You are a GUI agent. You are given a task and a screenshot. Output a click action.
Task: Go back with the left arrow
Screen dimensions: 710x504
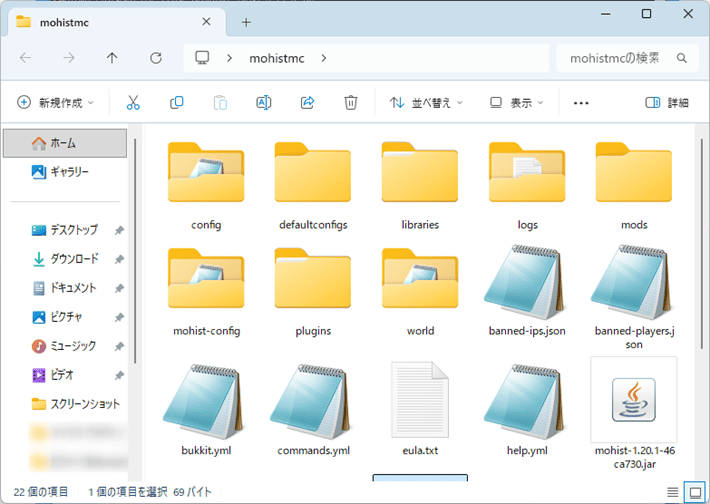click(25, 58)
